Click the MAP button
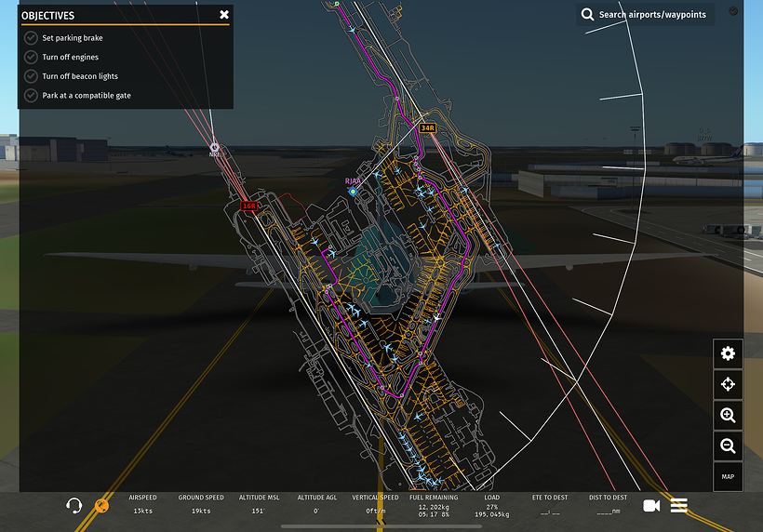 728,476
